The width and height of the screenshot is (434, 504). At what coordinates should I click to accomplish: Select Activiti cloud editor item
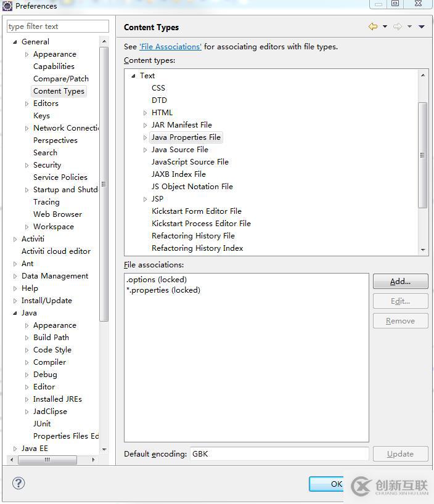click(56, 251)
